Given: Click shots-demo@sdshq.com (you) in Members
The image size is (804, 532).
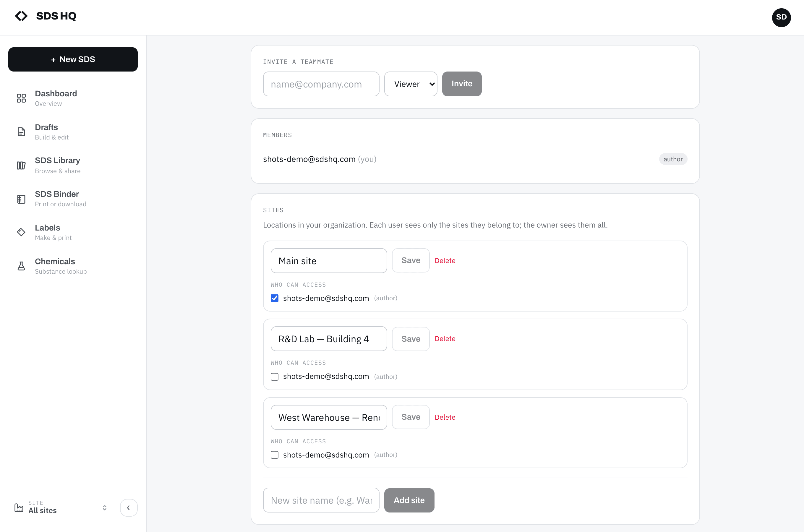Looking at the screenshot, I should pyautogui.click(x=320, y=159).
